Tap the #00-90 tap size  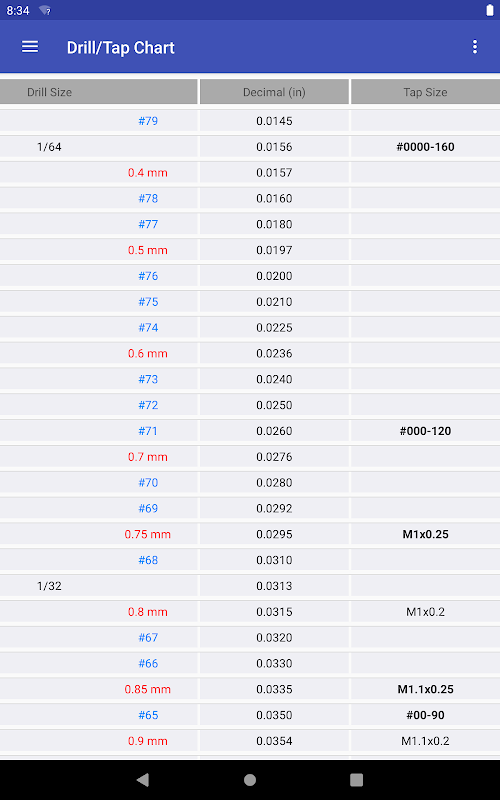point(426,715)
